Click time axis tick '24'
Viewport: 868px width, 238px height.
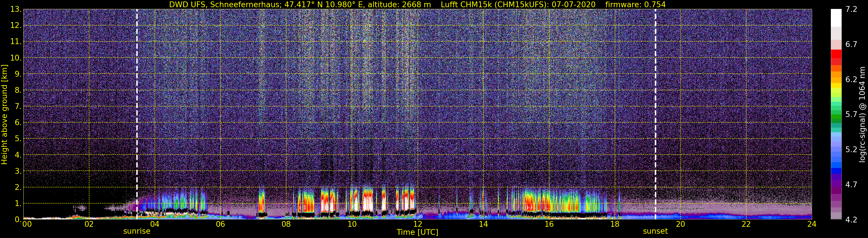pyautogui.click(x=812, y=224)
